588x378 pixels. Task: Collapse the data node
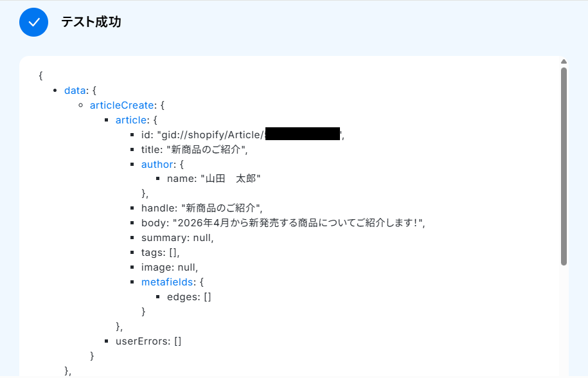75,90
